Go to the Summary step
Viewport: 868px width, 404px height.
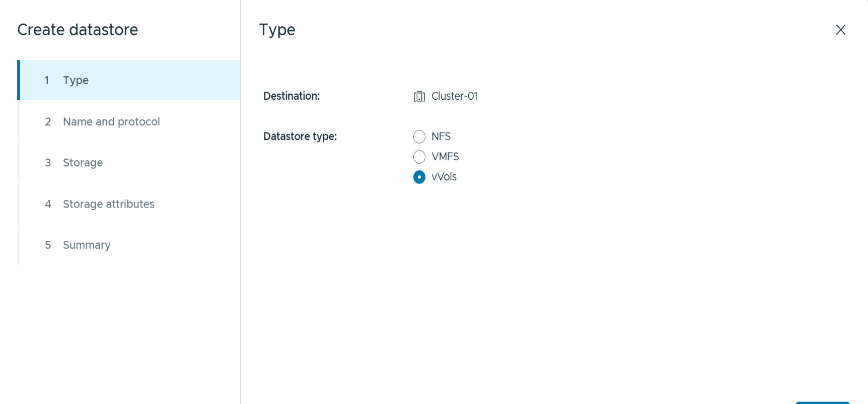click(87, 245)
